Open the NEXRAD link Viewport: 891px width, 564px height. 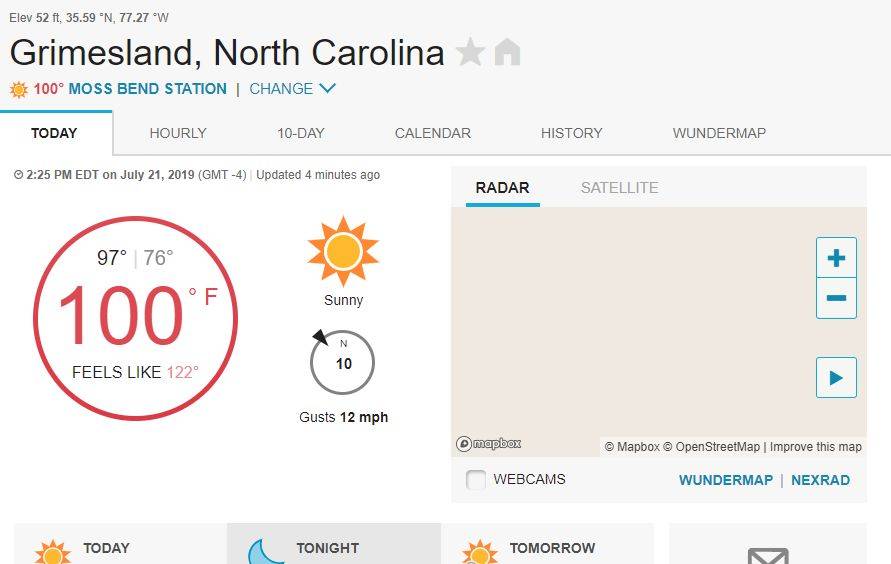[820, 480]
